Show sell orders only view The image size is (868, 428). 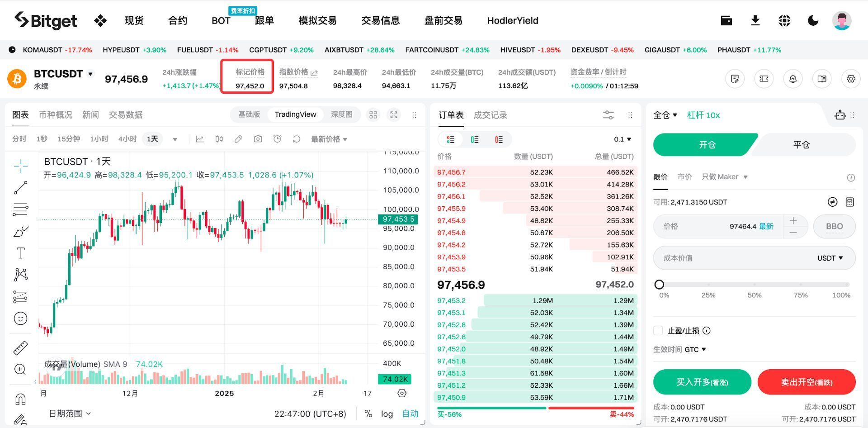(499, 139)
